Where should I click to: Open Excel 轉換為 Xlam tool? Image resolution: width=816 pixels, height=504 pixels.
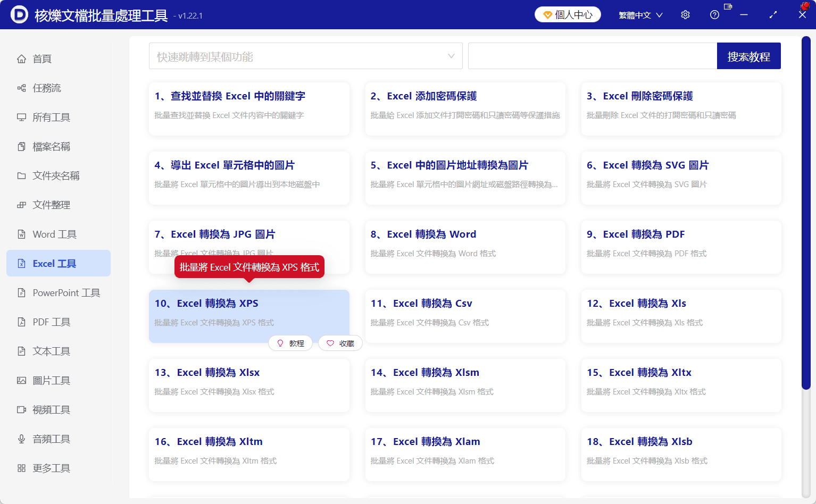[465, 455]
